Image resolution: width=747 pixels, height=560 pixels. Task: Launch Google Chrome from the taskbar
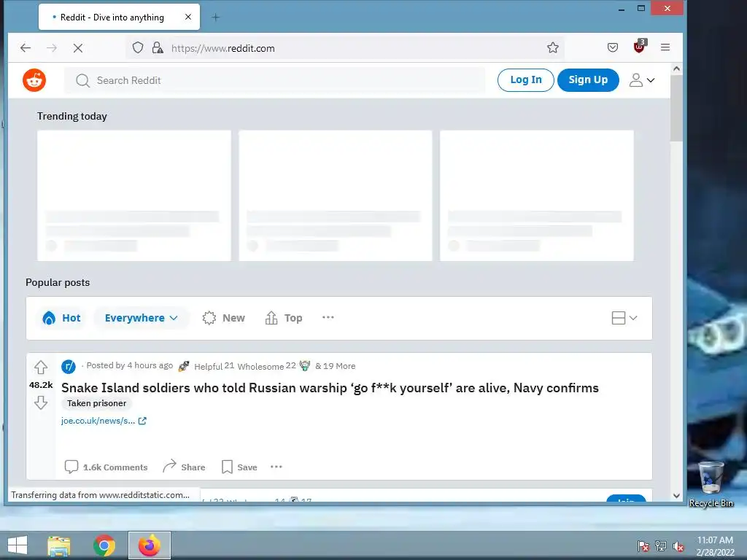pyautogui.click(x=104, y=545)
